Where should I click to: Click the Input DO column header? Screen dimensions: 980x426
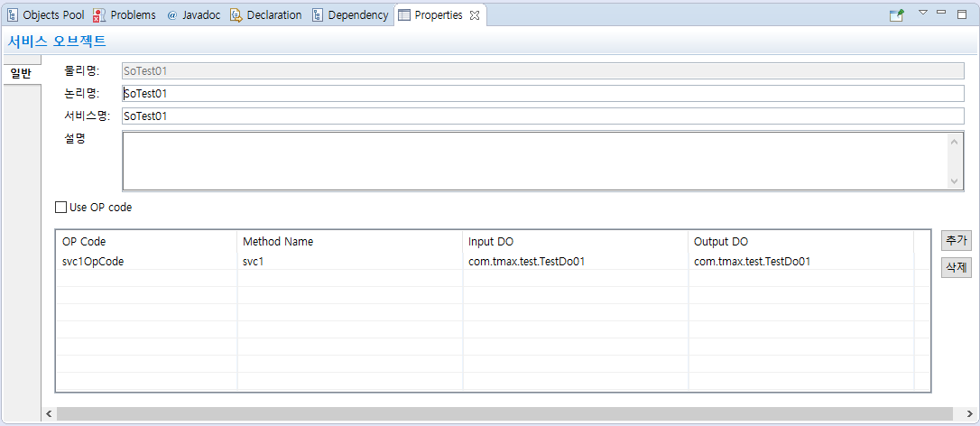point(576,242)
